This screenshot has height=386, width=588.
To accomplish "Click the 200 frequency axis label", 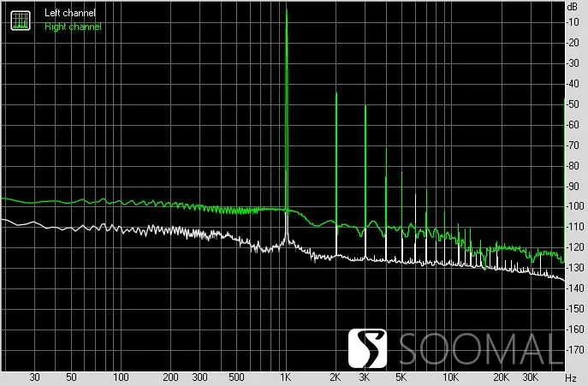I will click(x=170, y=377).
